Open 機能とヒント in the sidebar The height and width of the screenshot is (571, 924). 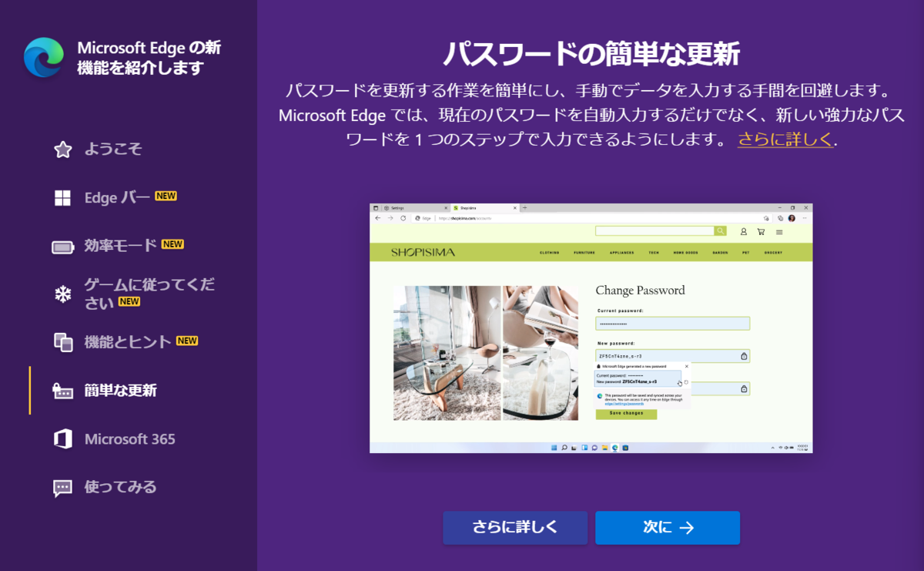pos(128,342)
